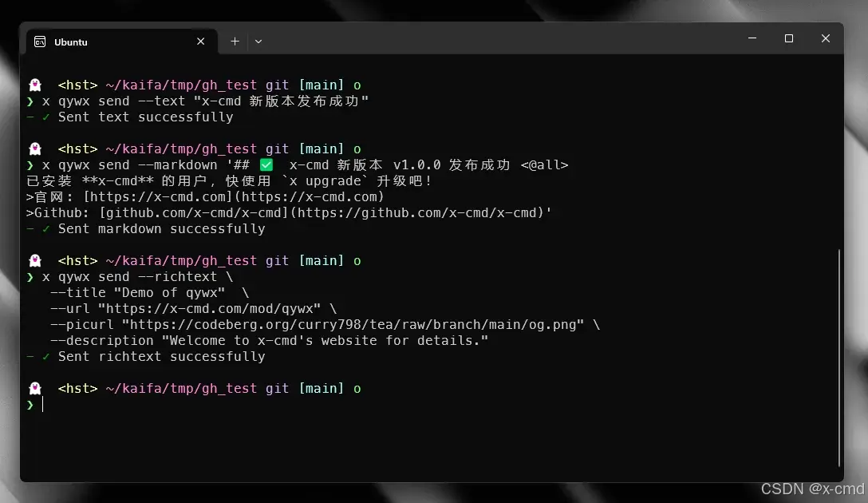This screenshot has width=868, height=503.
Task: Click the line '--title "Demo of qywx"'
Action: 138,292
